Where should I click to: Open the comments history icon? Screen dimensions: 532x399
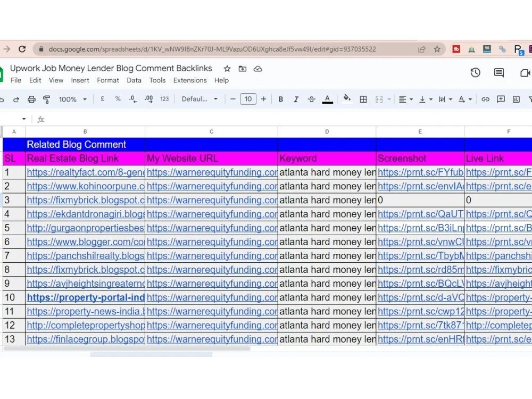click(499, 72)
